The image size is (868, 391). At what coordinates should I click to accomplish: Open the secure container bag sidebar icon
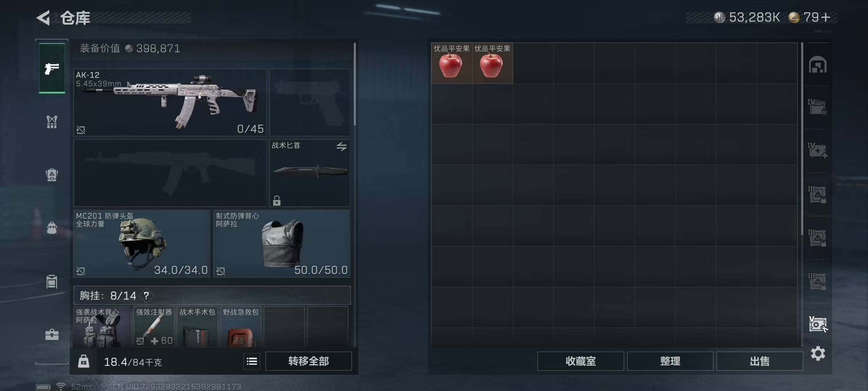(x=52, y=228)
